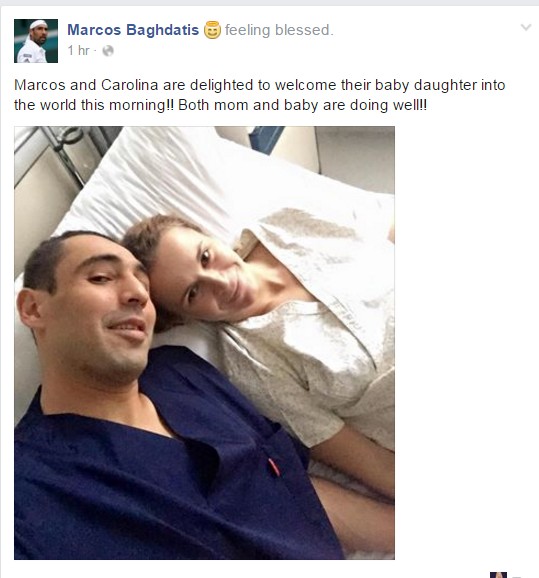Image resolution: width=539 pixels, height=578 pixels.
Task: Click the Marcos Baghdatis name link
Action: pos(133,30)
